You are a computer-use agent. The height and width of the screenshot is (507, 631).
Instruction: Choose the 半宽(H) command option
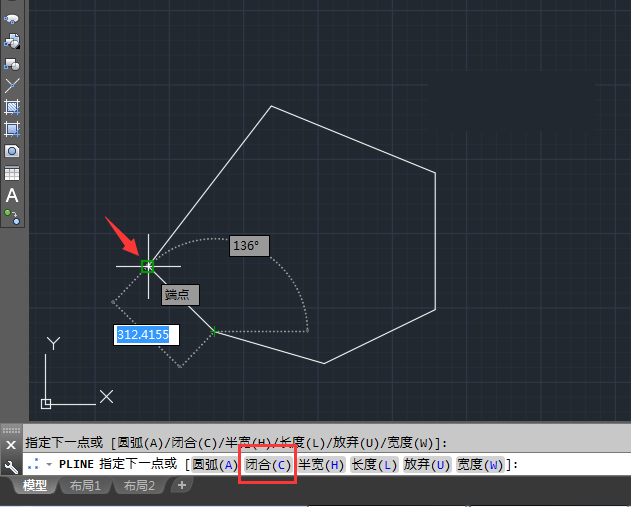(x=321, y=465)
